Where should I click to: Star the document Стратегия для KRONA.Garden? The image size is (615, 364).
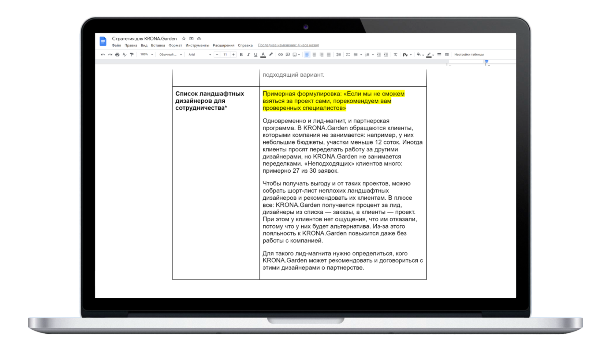coord(184,38)
